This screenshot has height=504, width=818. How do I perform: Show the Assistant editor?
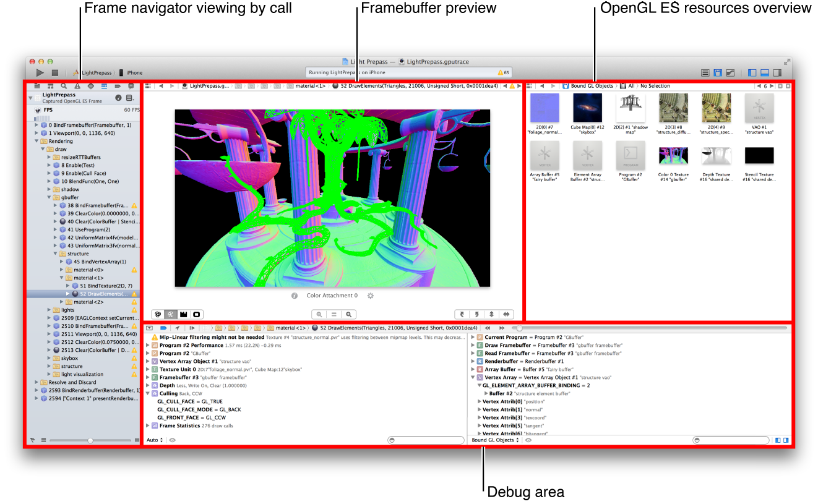click(718, 73)
